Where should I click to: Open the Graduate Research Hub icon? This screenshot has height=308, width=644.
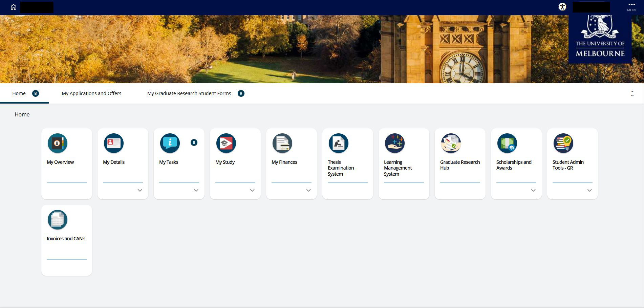pos(451,143)
